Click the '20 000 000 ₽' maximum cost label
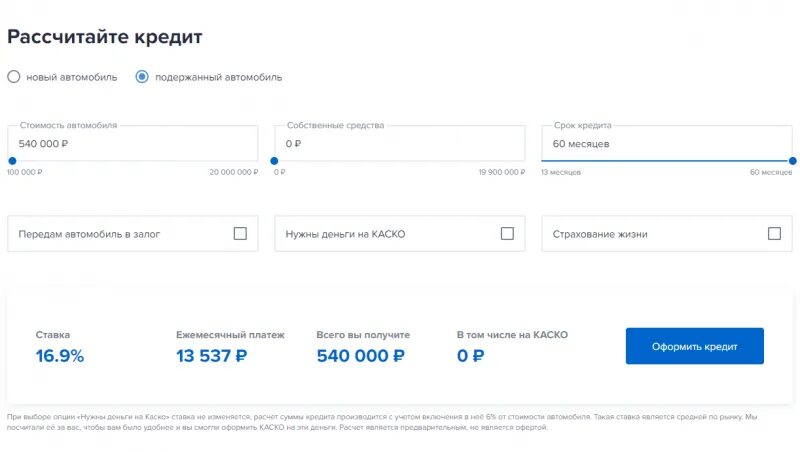 pyautogui.click(x=234, y=172)
